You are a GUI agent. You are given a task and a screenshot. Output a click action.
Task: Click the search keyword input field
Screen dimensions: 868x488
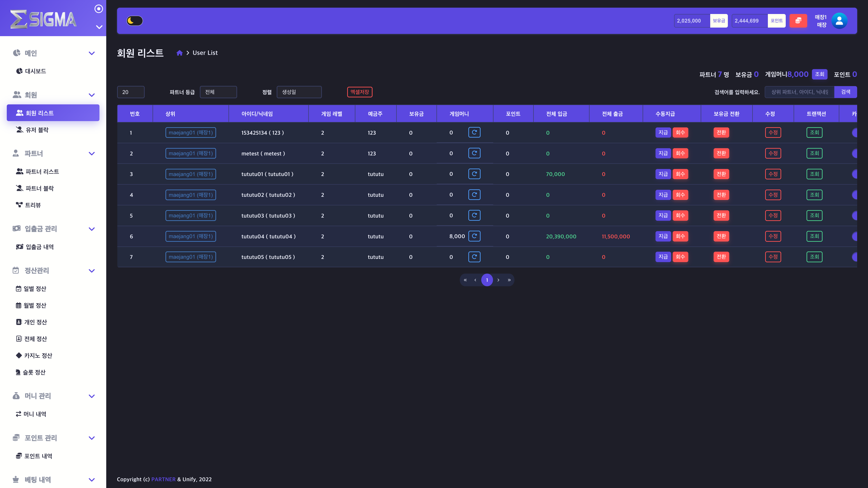point(799,92)
